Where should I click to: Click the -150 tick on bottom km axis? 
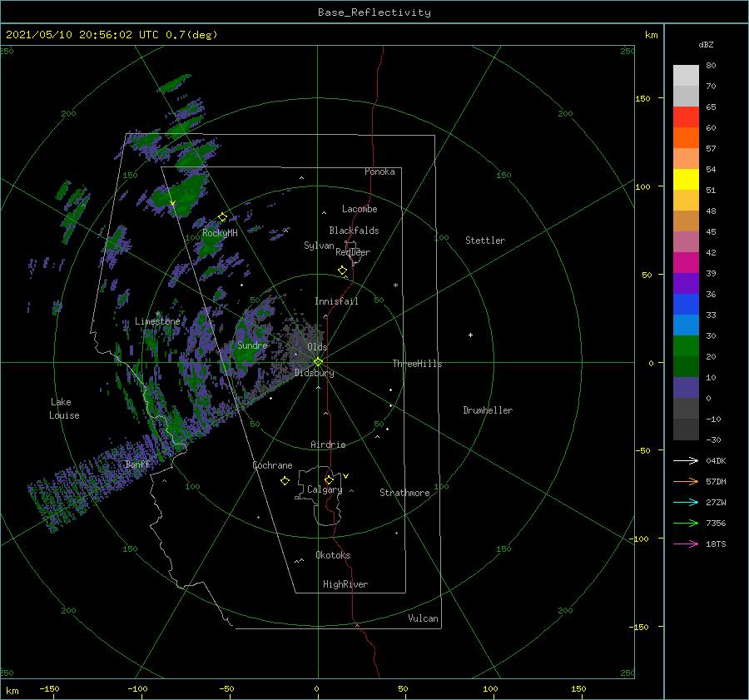pos(49,689)
